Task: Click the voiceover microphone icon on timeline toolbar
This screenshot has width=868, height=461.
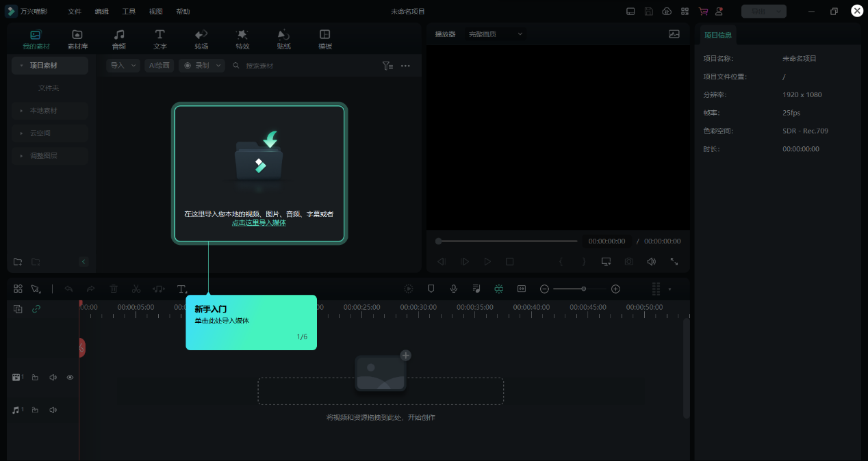Action: tap(453, 289)
